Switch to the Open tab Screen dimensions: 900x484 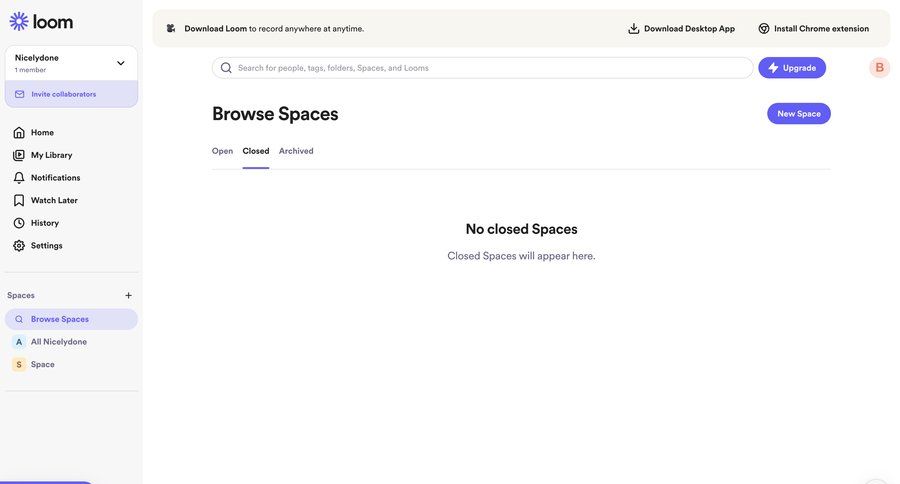[x=222, y=151]
